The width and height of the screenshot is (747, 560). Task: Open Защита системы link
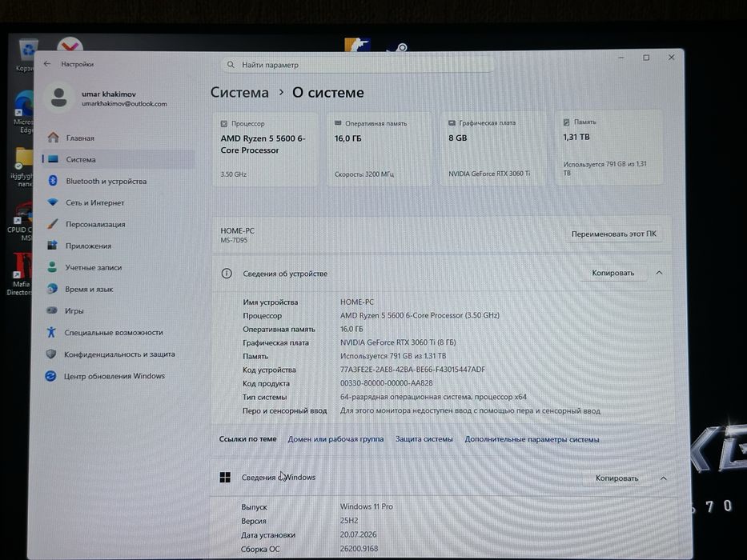point(424,439)
